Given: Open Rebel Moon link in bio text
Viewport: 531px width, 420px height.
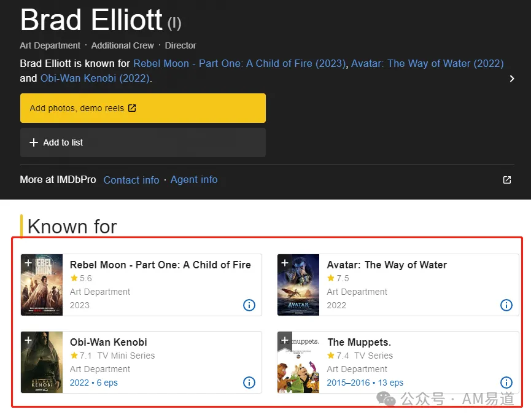Looking at the screenshot, I should tap(239, 64).
